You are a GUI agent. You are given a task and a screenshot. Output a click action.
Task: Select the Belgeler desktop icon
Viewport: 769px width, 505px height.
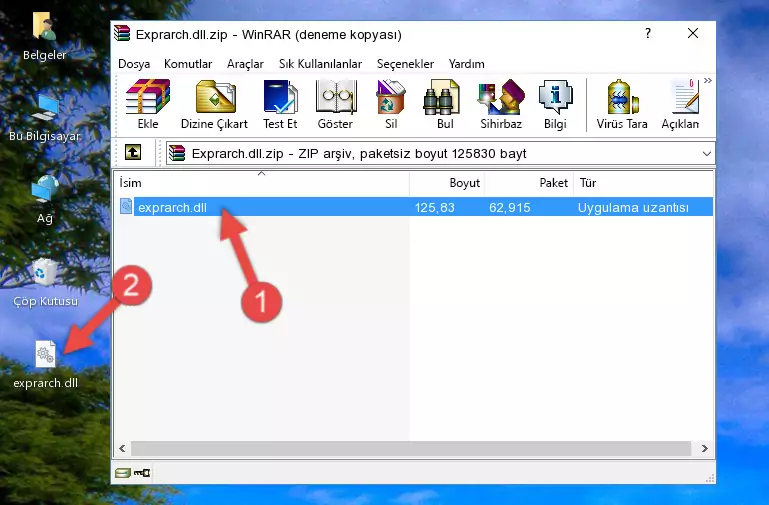point(44,37)
